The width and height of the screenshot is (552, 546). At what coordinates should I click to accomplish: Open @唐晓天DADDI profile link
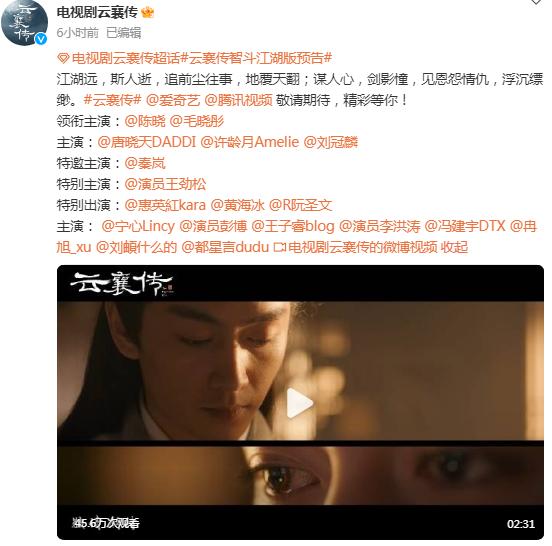coord(146,142)
